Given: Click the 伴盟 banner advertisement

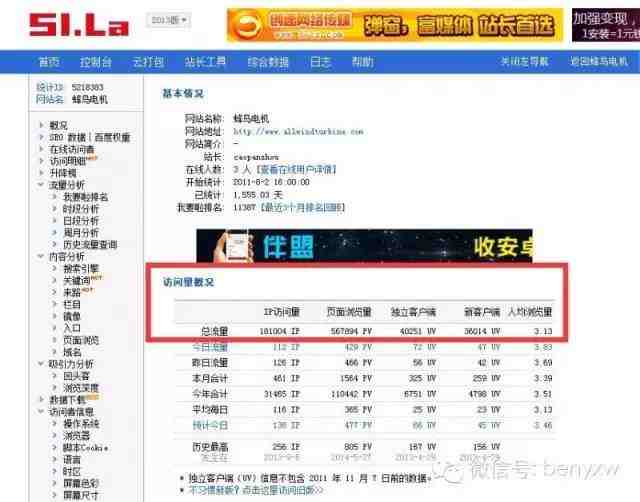Looking at the screenshot, I should point(364,246).
